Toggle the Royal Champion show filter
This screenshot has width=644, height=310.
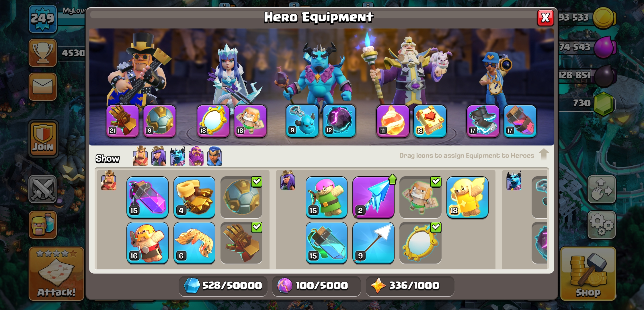click(215, 156)
